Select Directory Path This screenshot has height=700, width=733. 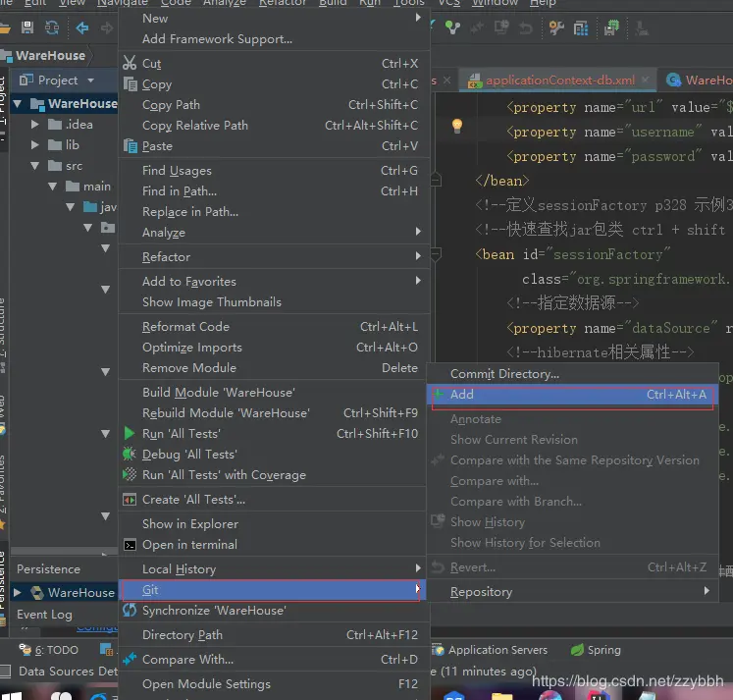pyautogui.click(x=275, y=635)
